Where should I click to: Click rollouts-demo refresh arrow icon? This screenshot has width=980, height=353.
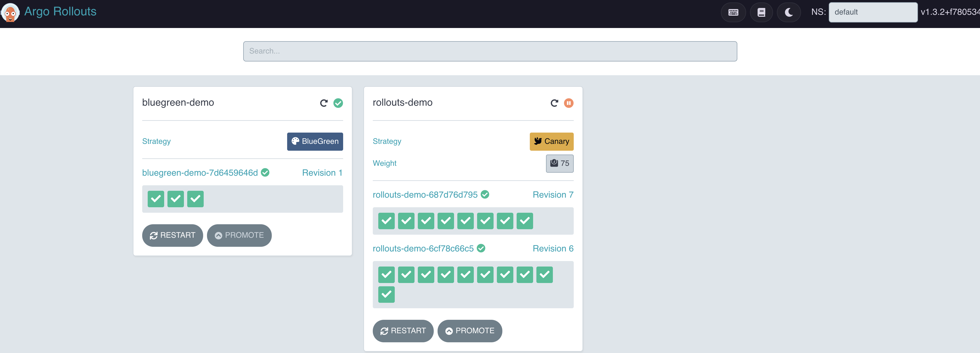[x=554, y=103]
